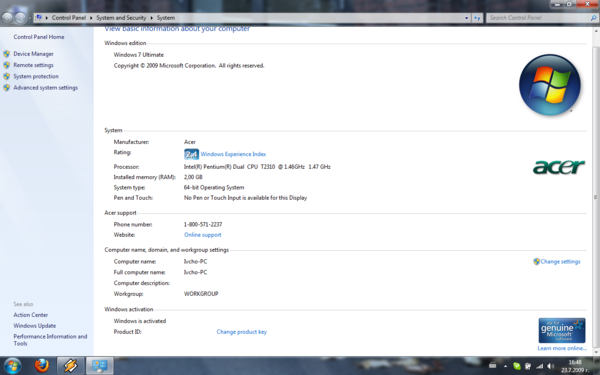The width and height of the screenshot is (600, 375).
Task: Open Device Manager from the sidebar
Action: 33,54
